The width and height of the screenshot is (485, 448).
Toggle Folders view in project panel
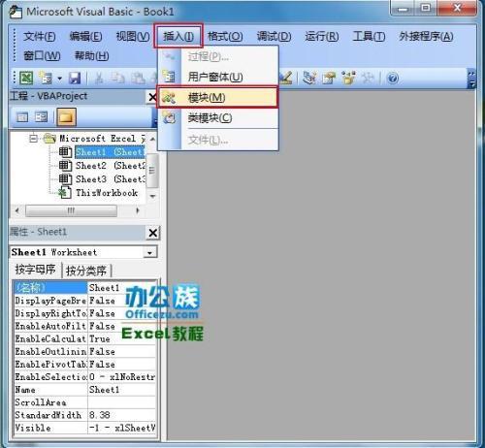point(66,117)
